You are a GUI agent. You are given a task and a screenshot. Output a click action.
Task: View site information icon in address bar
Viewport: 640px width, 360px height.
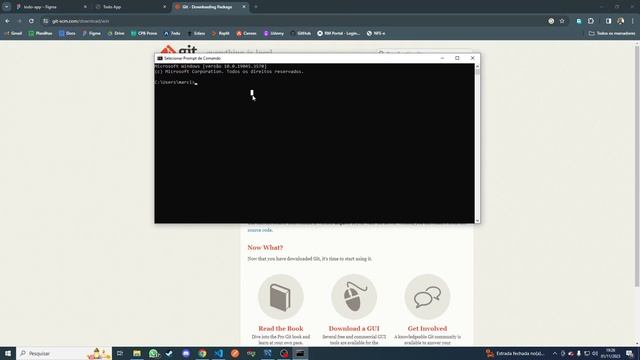tap(46, 21)
